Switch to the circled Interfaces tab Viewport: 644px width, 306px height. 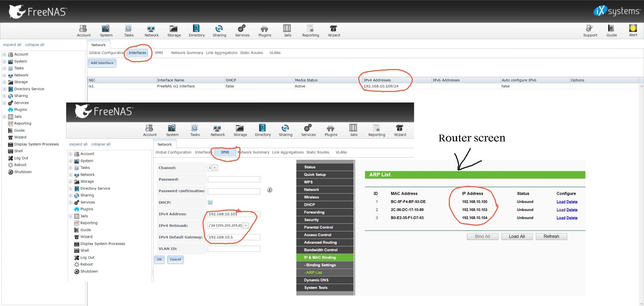coord(138,53)
